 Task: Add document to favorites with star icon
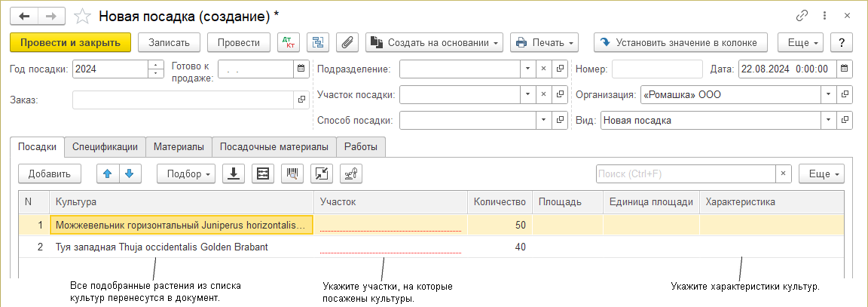click(x=85, y=16)
